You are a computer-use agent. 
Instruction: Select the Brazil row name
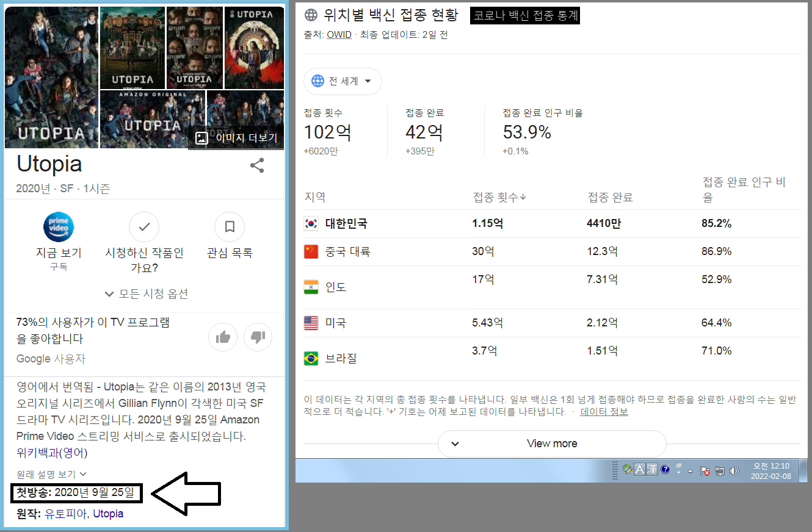341,359
